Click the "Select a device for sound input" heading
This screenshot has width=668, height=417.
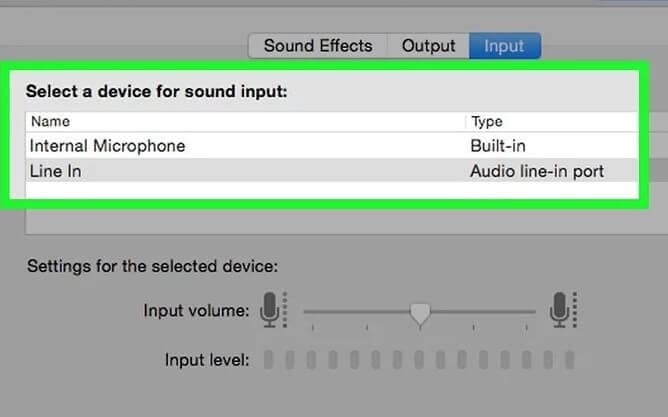(x=156, y=91)
